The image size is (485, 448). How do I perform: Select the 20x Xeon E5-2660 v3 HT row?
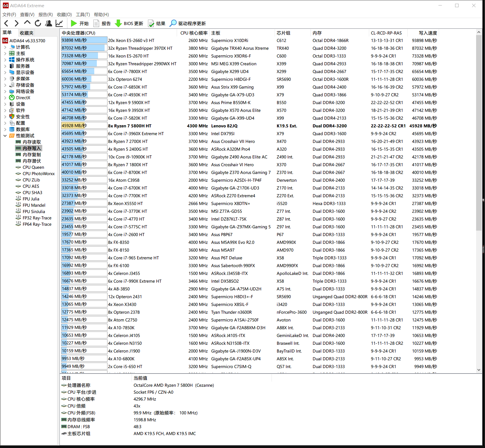(249, 40)
